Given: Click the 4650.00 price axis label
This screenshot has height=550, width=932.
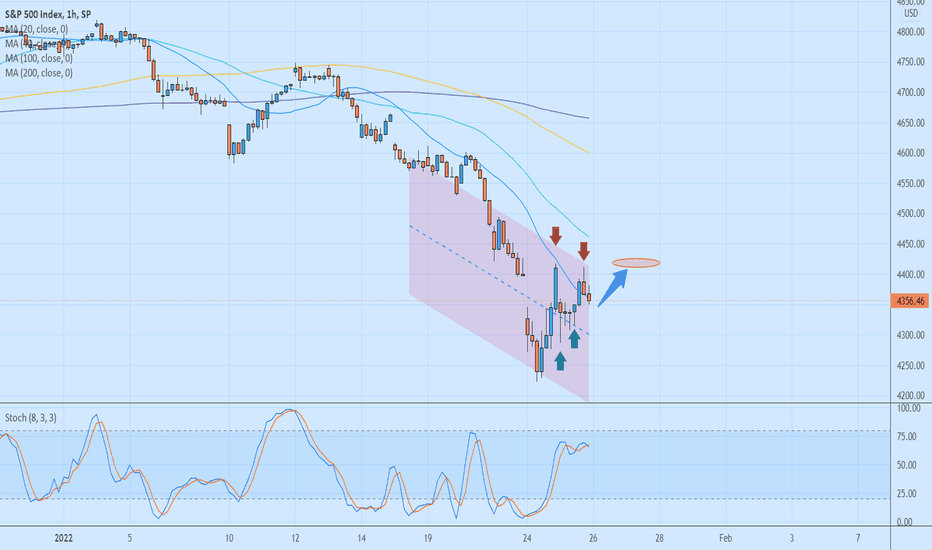Looking at the screenshot, I should (x=911, y=122).
